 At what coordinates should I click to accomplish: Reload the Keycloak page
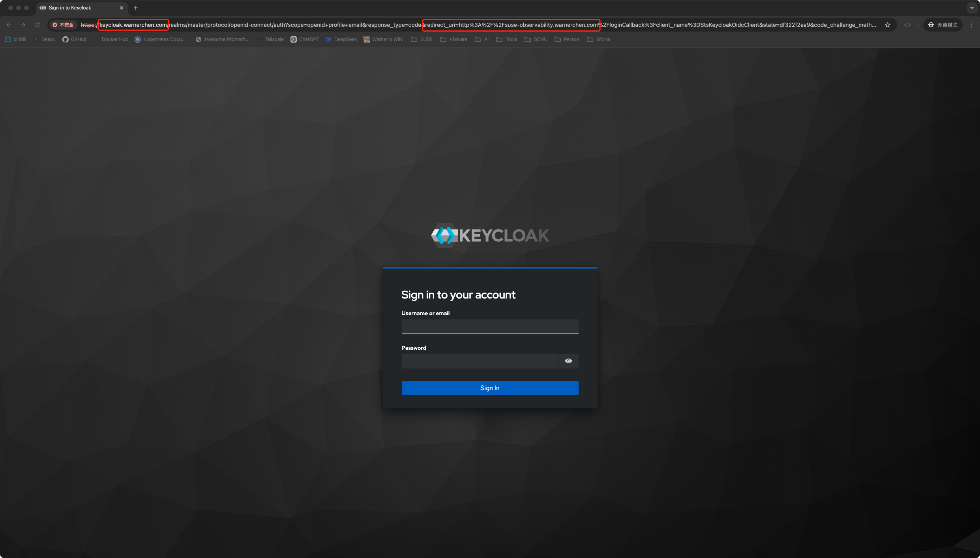click(37, 25)
